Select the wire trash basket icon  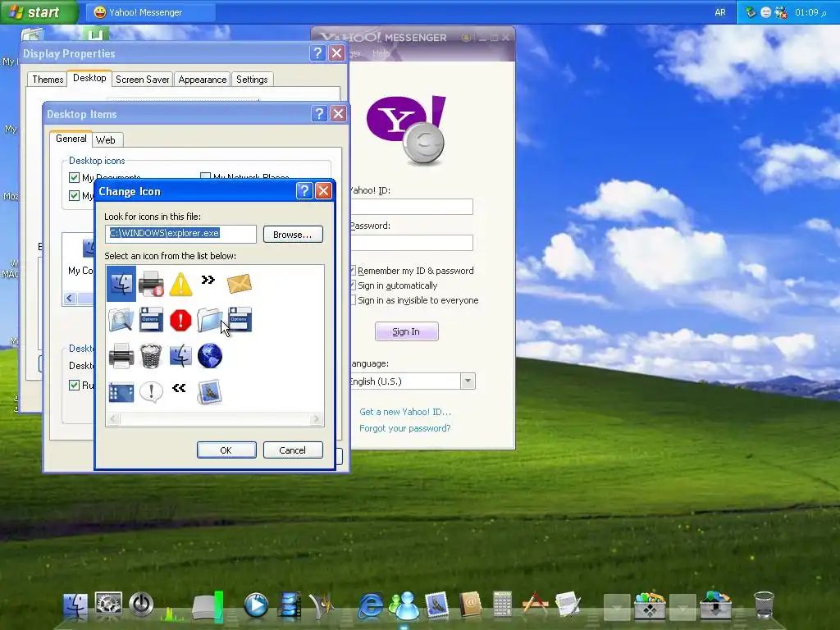pos(151,356)
